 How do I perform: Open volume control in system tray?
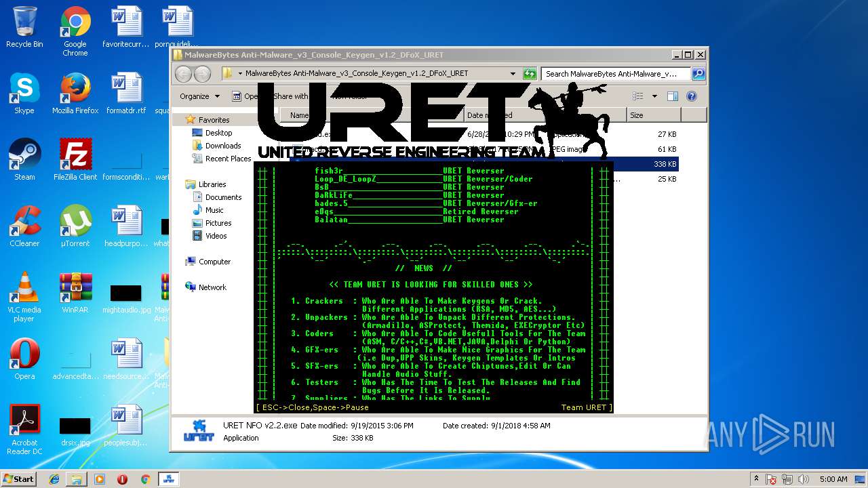[x=804, y=479]
